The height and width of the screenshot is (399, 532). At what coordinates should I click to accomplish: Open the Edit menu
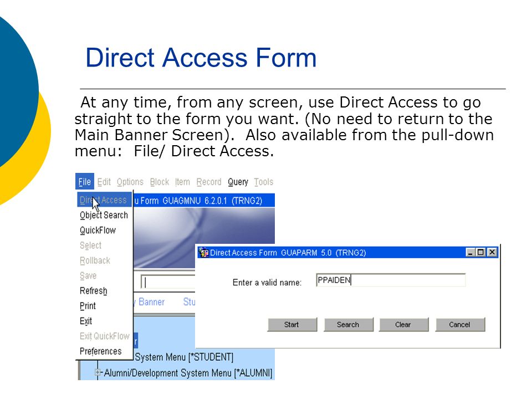coord(104,182)
